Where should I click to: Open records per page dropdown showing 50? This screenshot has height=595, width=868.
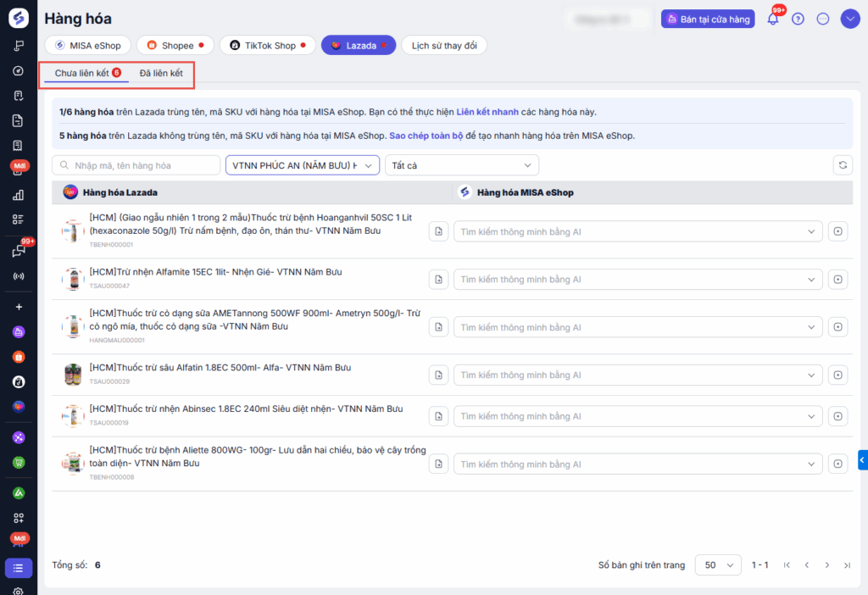[x=718, y=565]
